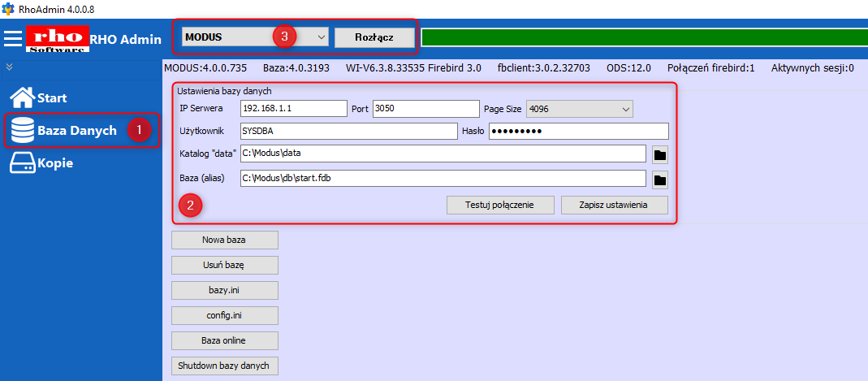The width and height of the screenshot is (868, 381).
Task: Click Zapisz ustawienia button
Action: point(614,205)
